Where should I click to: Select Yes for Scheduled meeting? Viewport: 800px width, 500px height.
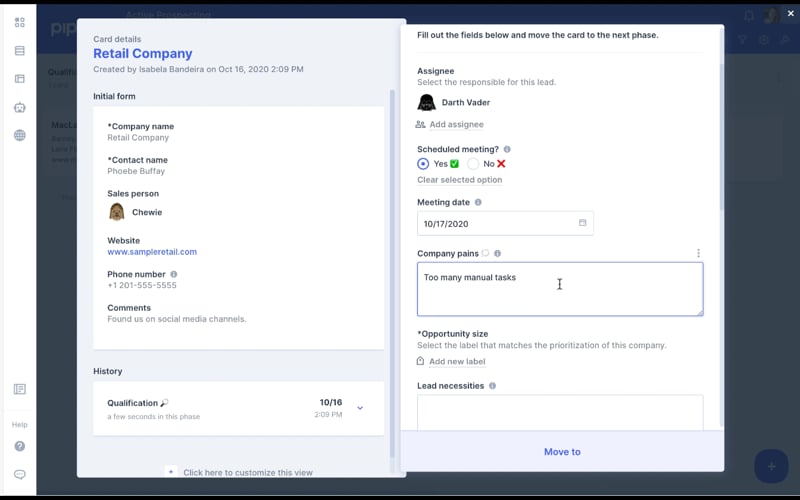click(x=423, y=164)
